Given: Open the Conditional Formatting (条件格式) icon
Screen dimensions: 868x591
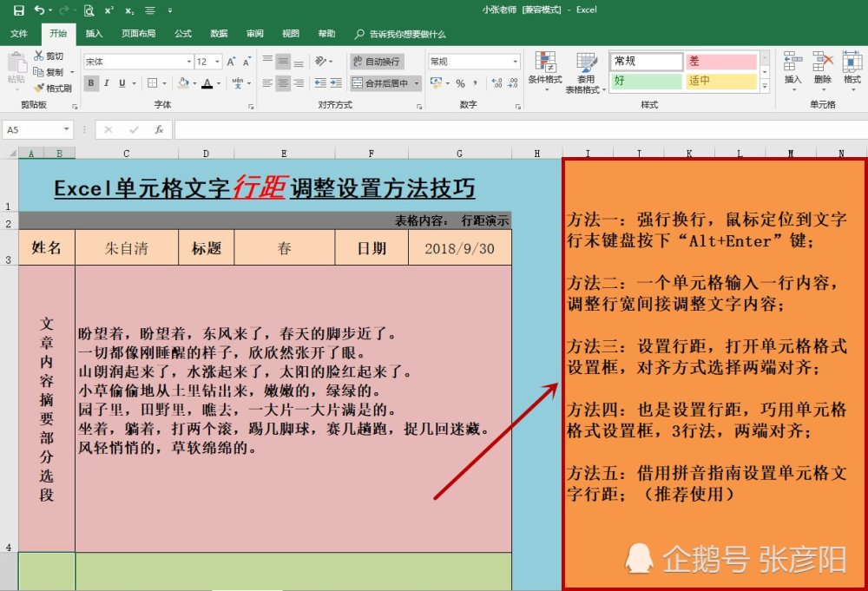Looking at the screenshot, I should [545, 62].
